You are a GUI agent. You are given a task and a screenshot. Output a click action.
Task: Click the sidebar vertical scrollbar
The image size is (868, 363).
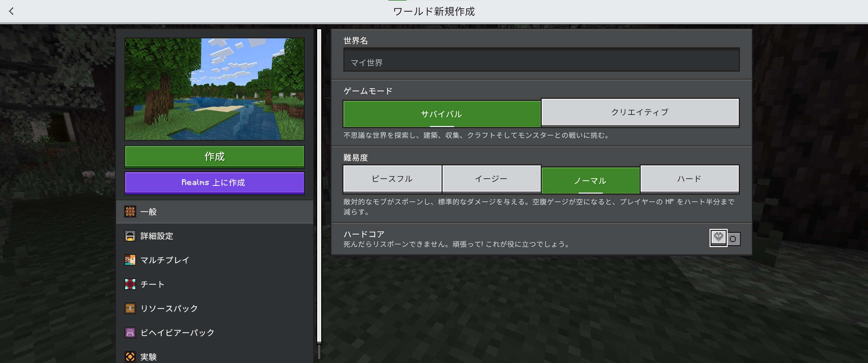point(319,185)
